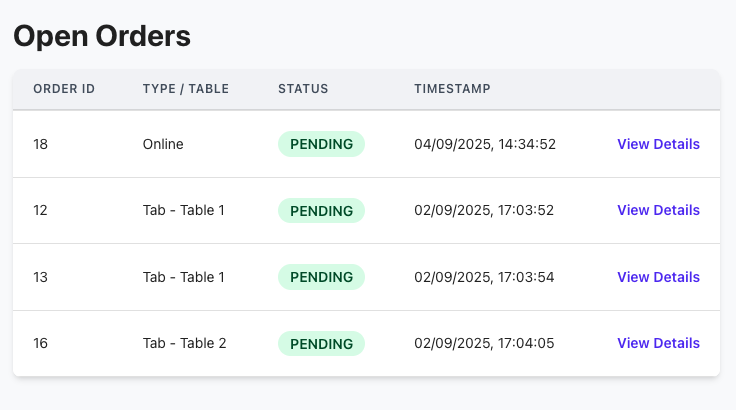Click the Pending badge on order 16

click(321, 344)
